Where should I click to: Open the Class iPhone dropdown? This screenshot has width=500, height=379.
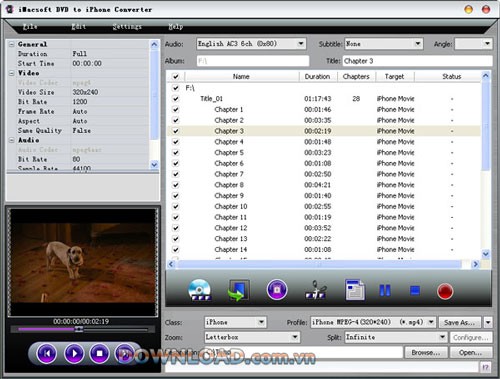point(261,322)
